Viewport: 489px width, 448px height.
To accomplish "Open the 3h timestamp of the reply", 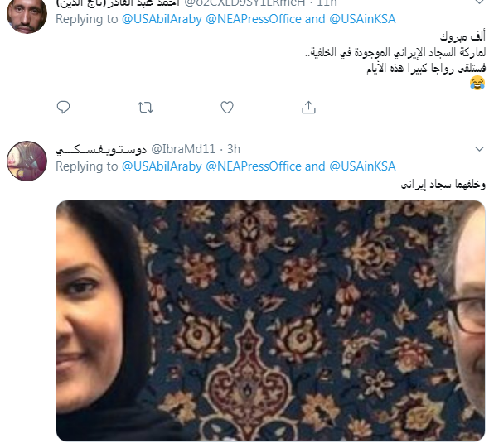I will [x=234, y=149].
